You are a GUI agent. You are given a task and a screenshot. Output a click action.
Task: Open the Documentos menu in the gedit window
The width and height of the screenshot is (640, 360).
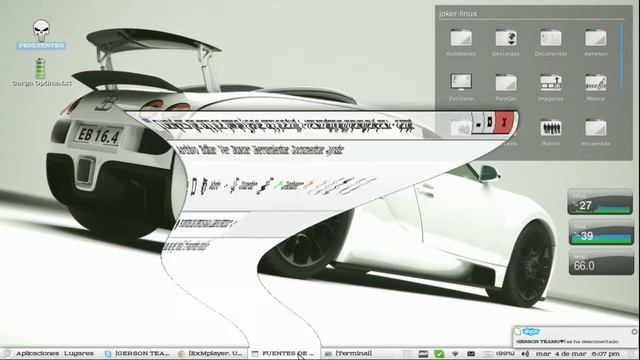click(x=307, y=150)
